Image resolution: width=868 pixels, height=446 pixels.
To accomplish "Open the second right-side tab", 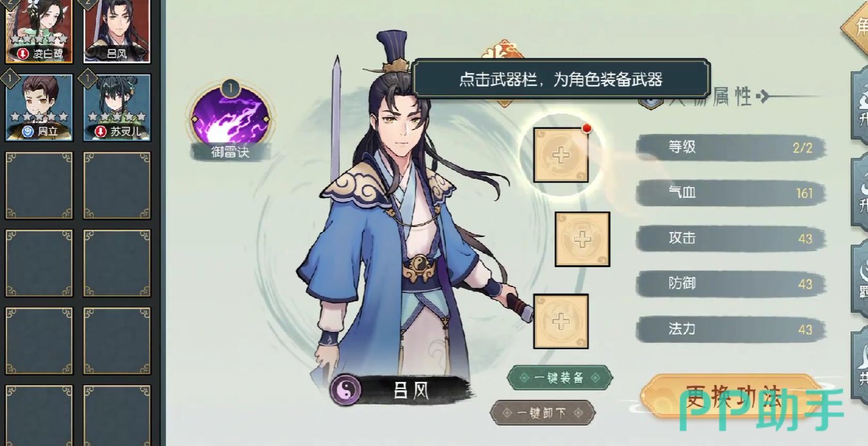I will coord(860,193).
